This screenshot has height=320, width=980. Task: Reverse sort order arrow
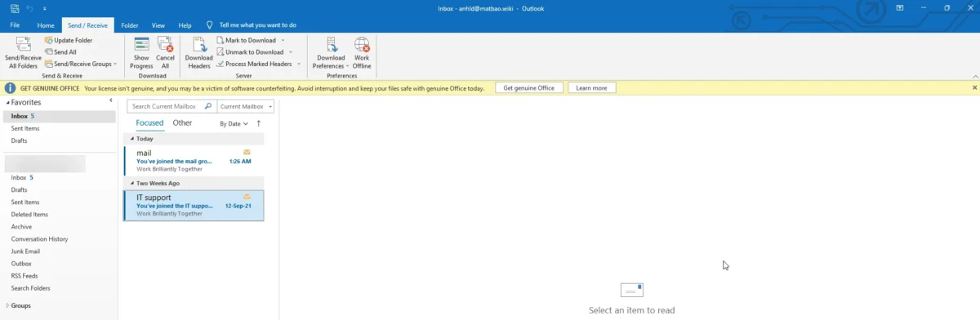pos(259,123)
